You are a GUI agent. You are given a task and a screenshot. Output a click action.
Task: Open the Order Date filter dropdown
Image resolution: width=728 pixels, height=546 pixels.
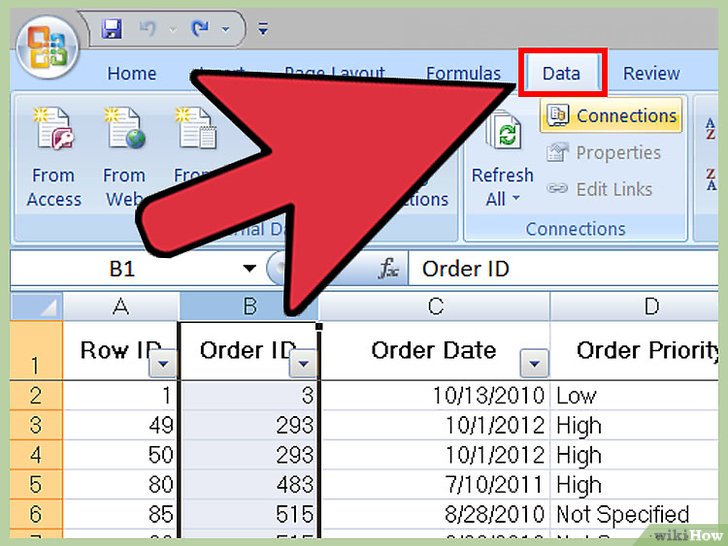pos(534,364)
